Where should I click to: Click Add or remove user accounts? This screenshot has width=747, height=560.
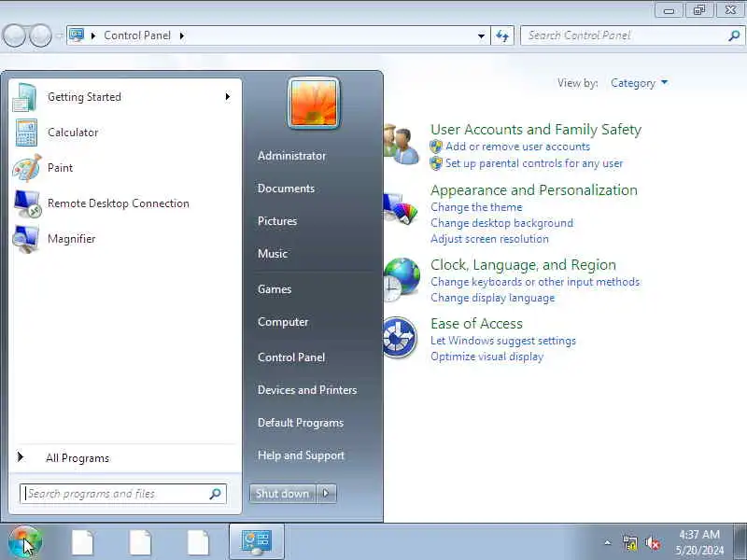point(517,147)
